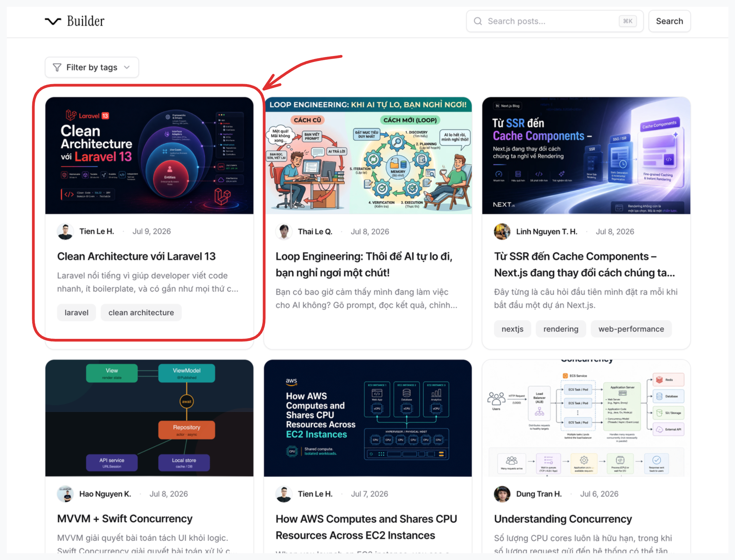Viewport: 735px width, 560px height.
Task: Click the date Jul 6, 2026
Action: click(599, 494)
